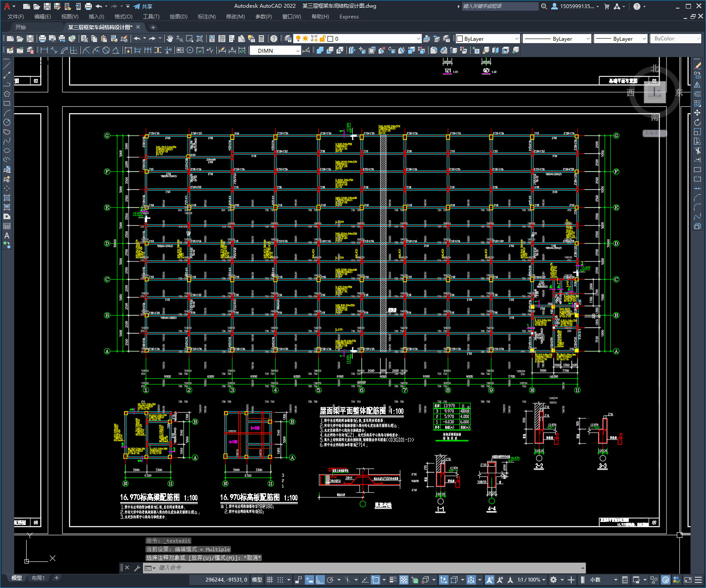Open the Express menu

[x=349, y=17]
